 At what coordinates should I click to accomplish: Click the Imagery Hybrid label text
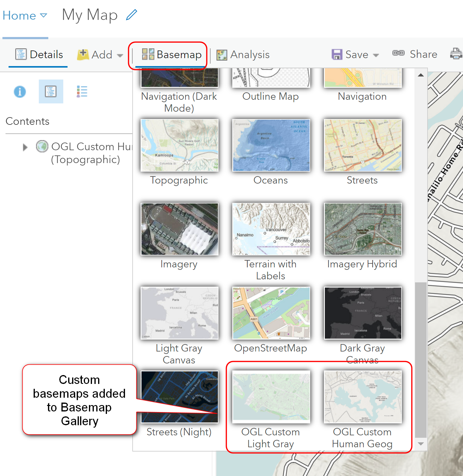pos(362,264)
